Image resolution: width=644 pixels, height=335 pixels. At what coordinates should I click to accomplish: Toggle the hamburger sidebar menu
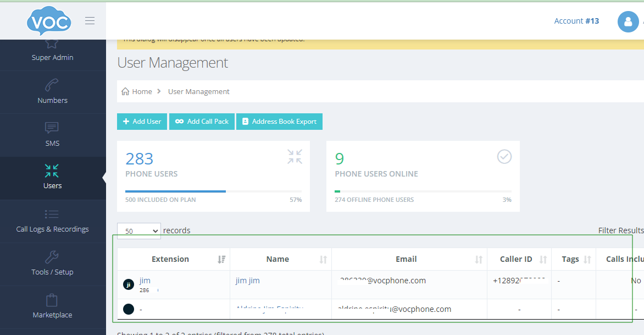(x=90, y=21)
